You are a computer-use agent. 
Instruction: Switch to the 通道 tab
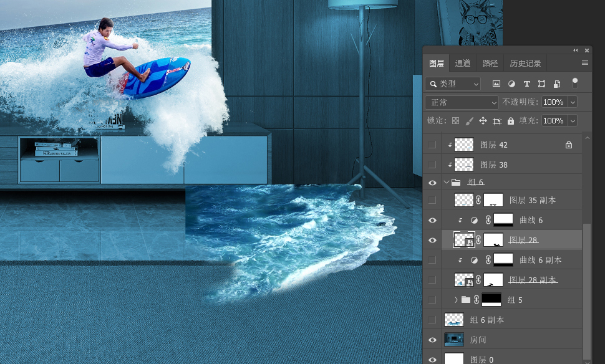462,63
